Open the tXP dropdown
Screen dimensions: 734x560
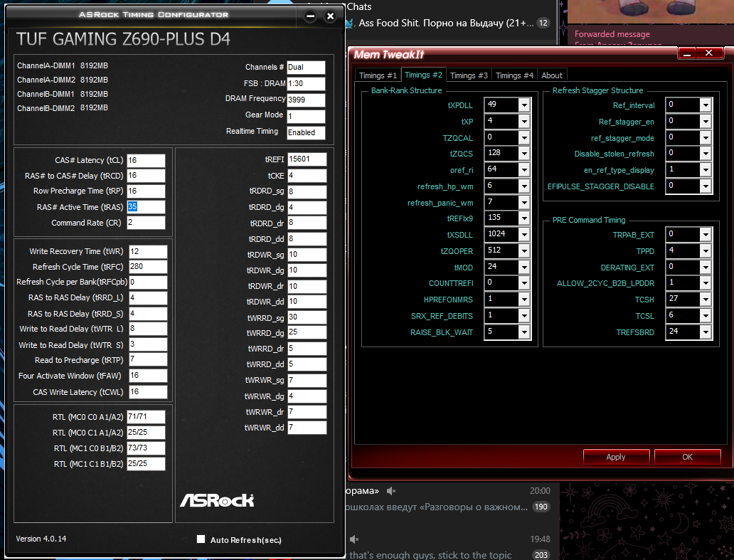pyautogui.click(x=524, y=121)
